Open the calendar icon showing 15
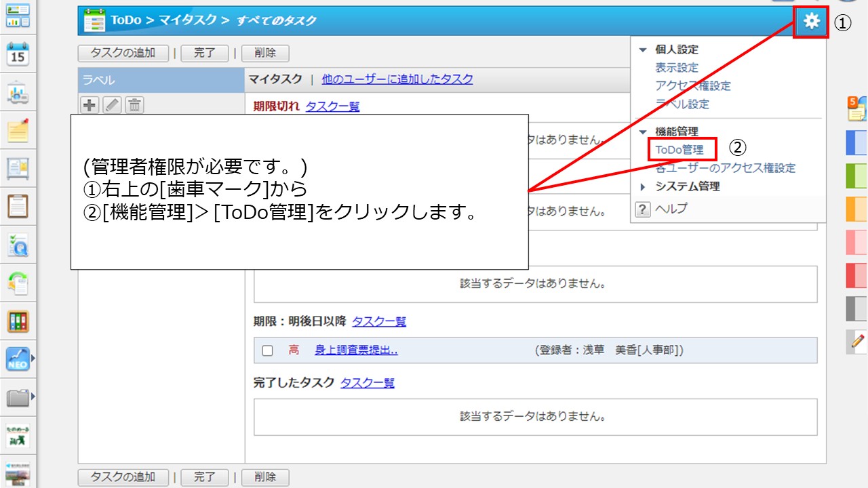This screenshot has height=488, width=868. point(18,54)
